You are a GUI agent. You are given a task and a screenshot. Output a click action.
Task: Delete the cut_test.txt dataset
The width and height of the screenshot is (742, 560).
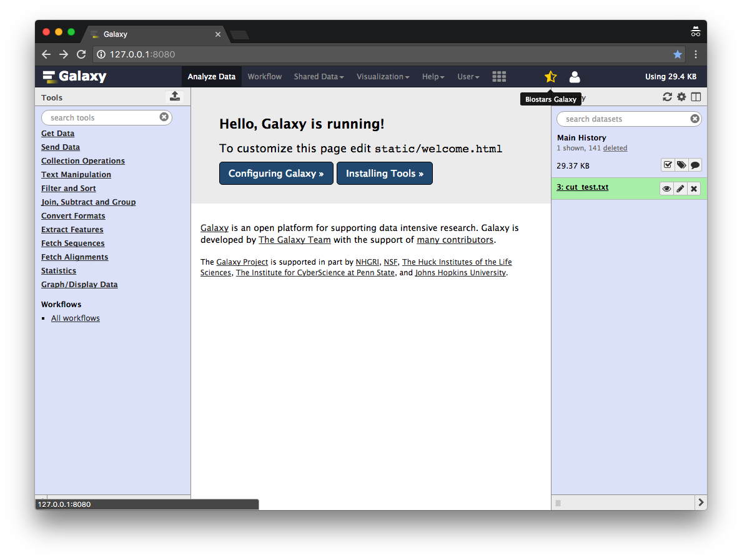pos(694,189)
